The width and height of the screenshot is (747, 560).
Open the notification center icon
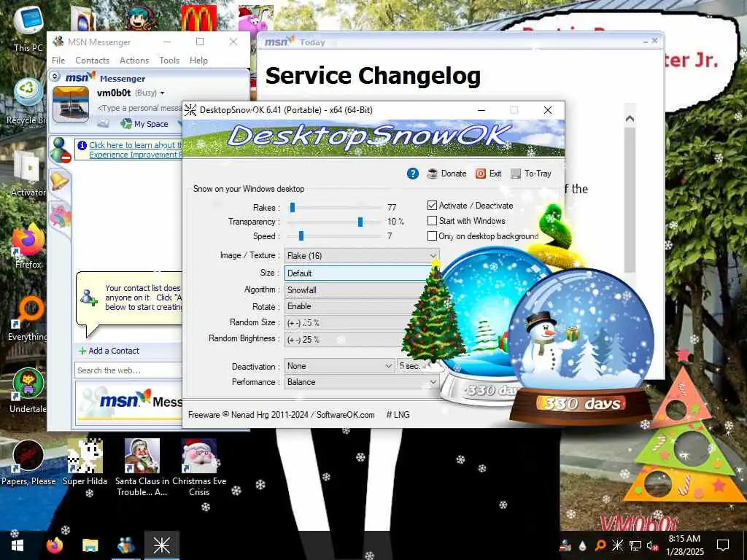[723, 545]
